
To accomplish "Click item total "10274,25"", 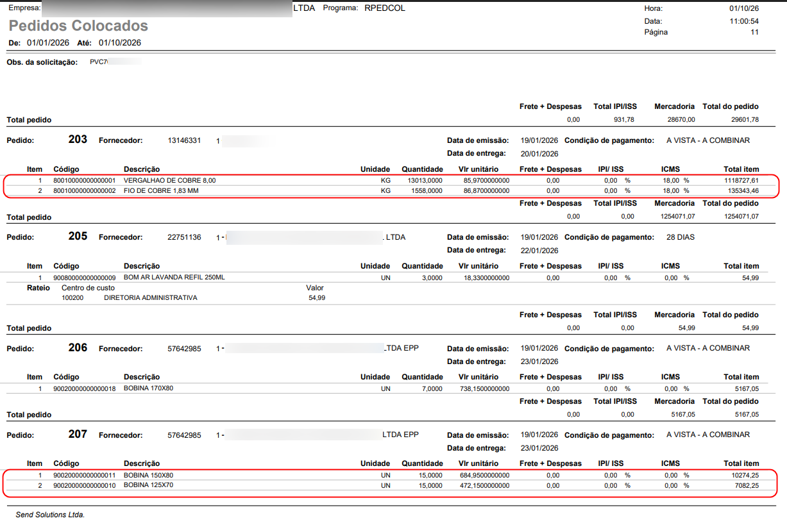I will click(745, 476).
